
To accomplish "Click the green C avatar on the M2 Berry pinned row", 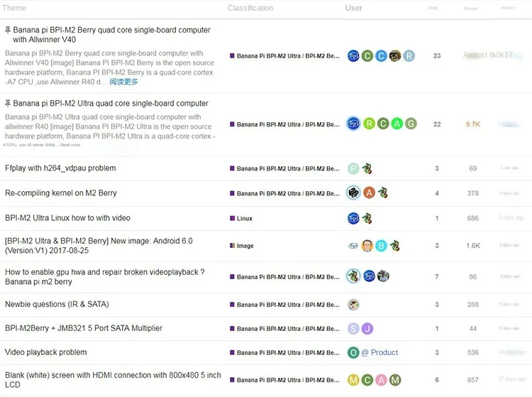I will pos(367,55).
